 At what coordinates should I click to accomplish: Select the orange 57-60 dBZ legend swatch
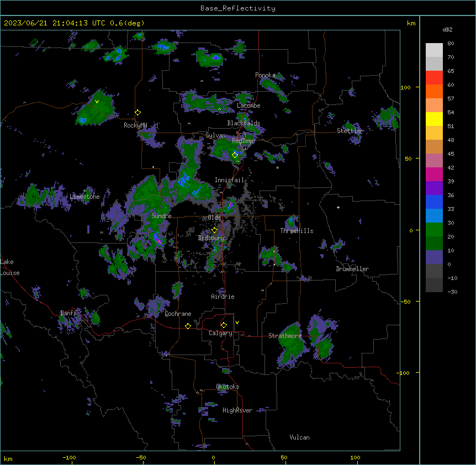434,91
